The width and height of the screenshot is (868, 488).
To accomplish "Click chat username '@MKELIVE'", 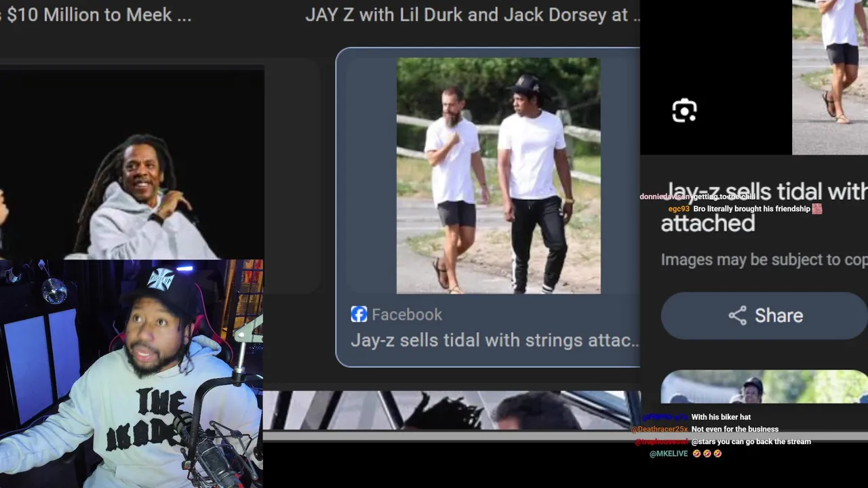I will tap(669, 453).
